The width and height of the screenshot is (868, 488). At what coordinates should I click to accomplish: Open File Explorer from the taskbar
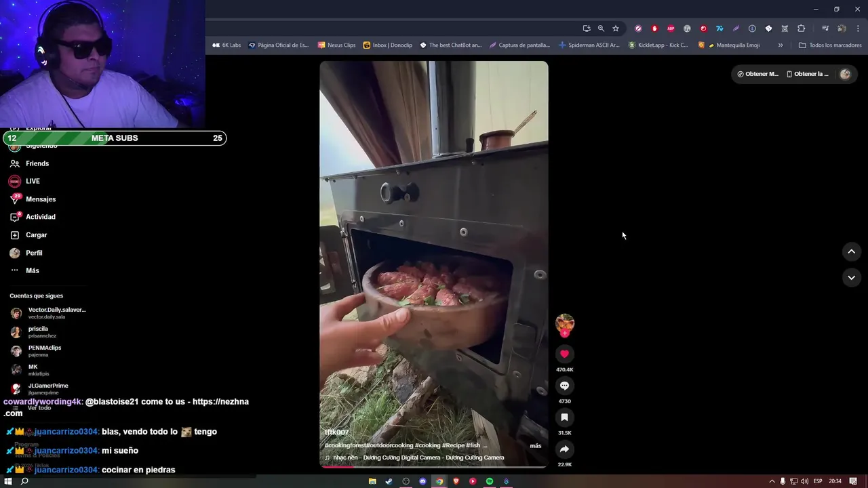coord(372,481)
